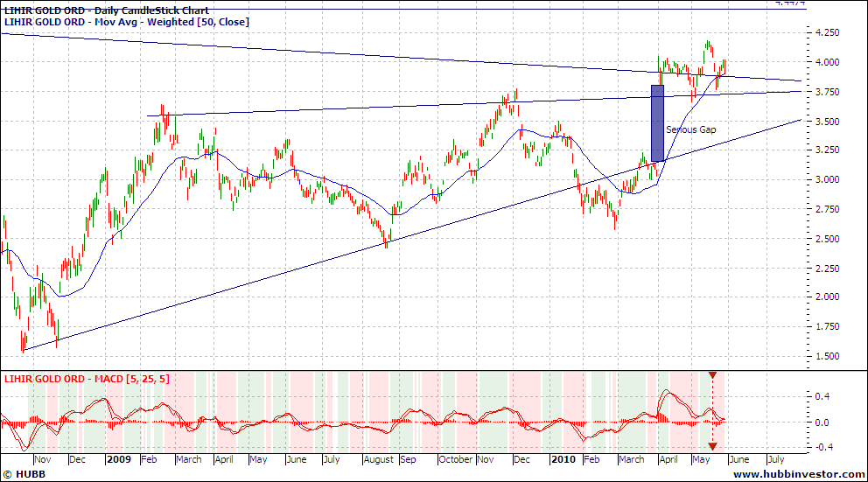
Task: Click the 2.500 price axis label
Action: tap(828, 239)
